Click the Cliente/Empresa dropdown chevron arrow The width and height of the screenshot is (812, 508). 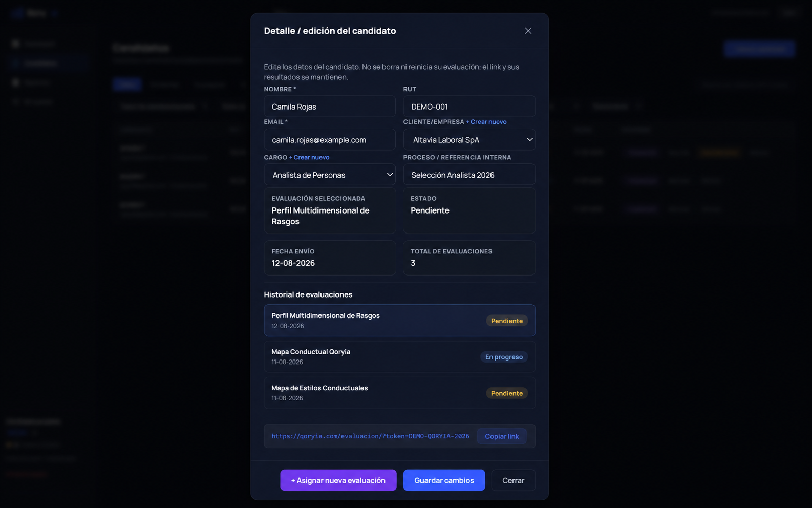point(529,139)
